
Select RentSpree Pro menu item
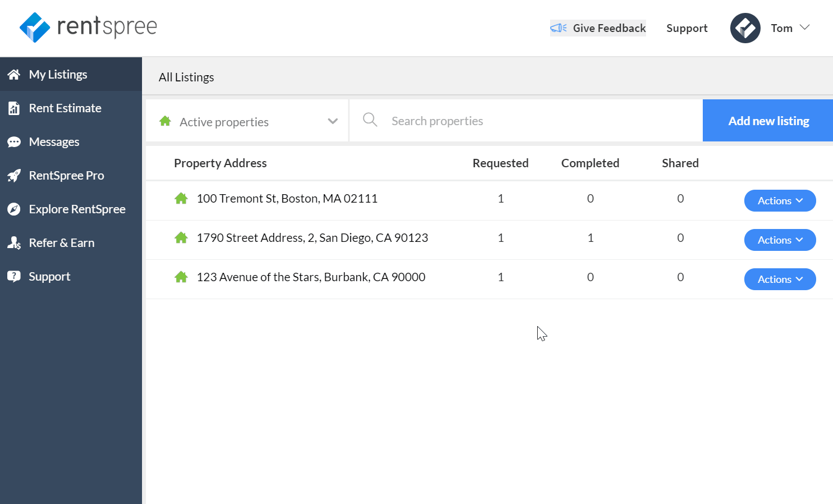(71, 175)
